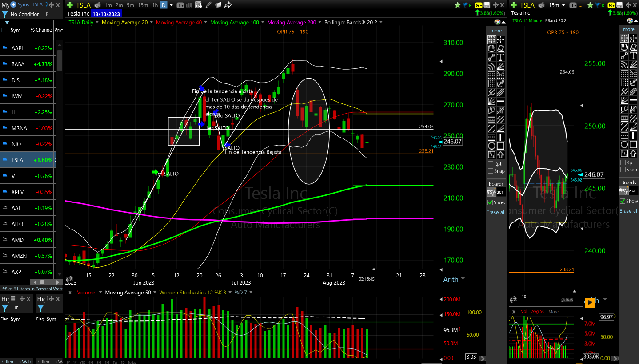Select the hand pan tool in main chart
The width and height of the screenshot is (639, 364).
pyautogui.click(x=492, y=48)
